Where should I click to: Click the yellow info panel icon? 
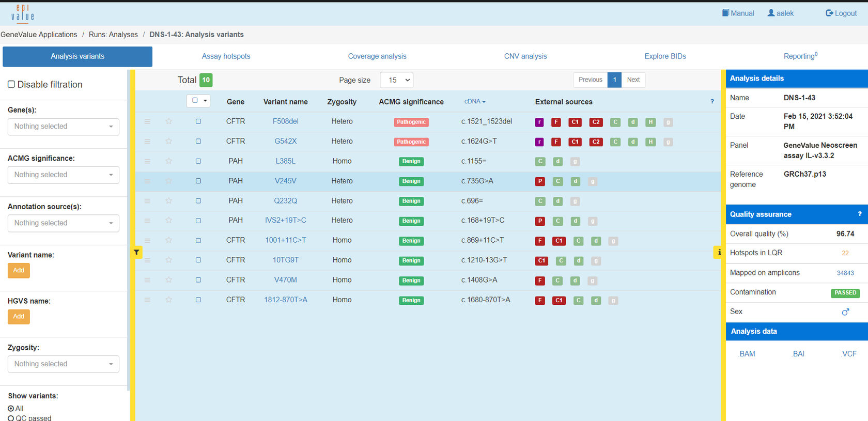(719, 252)
